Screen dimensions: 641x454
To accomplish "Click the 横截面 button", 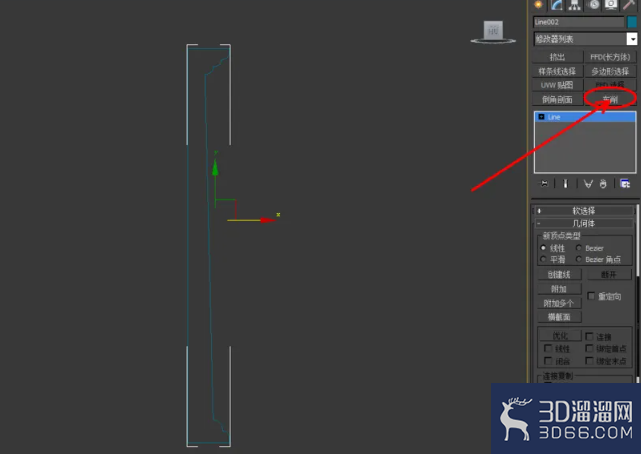I will point(559,317).
